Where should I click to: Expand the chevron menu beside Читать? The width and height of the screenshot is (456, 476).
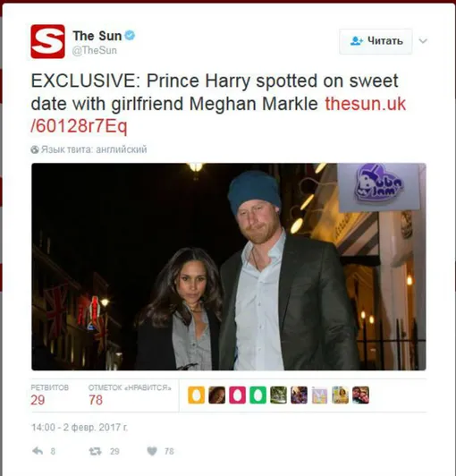[x=423, y=40]
